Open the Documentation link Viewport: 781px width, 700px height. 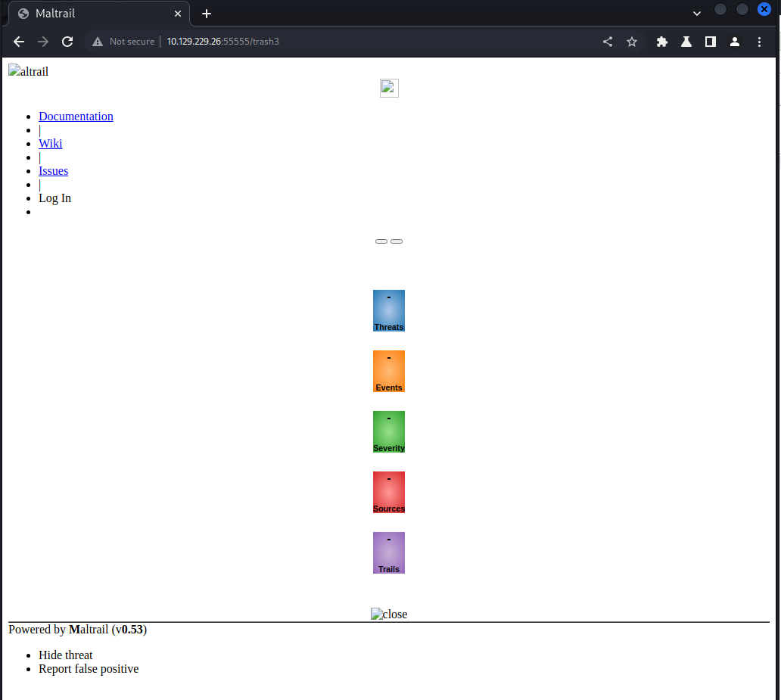pos(76,117)
